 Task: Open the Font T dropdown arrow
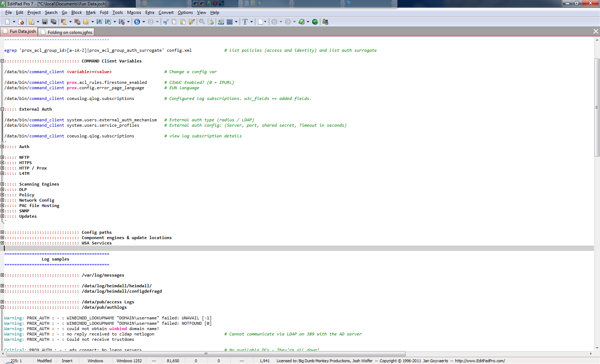[251, 22]
